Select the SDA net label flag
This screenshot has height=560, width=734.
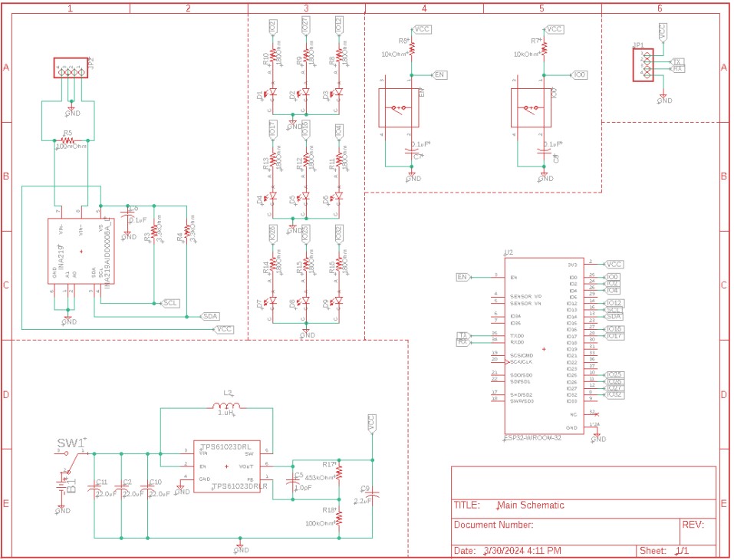tap(211, 316)
